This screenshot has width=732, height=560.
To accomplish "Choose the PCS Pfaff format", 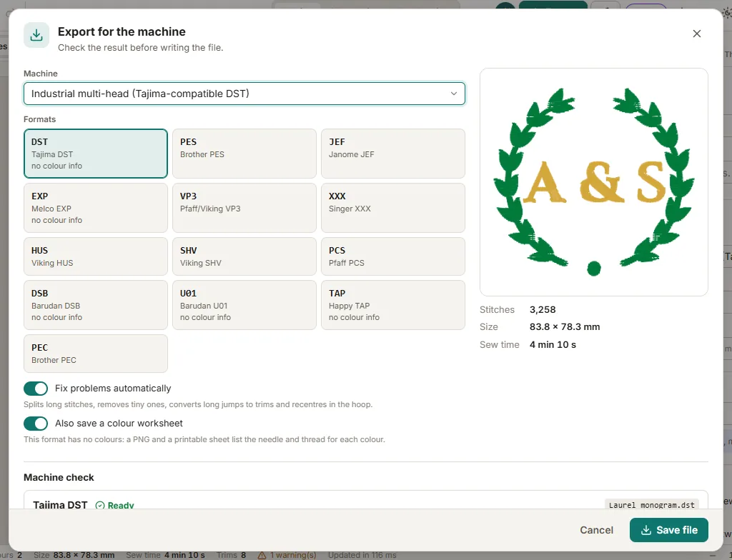I will [393, 256].
